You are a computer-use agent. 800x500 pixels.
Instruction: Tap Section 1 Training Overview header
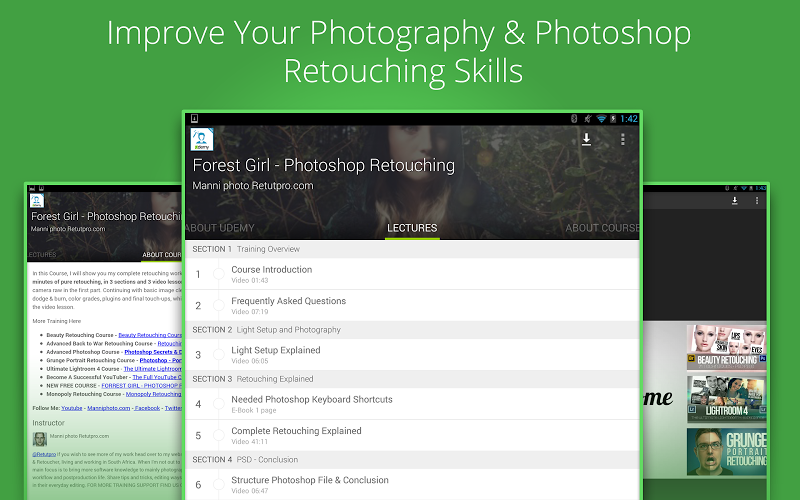(412, 249)
